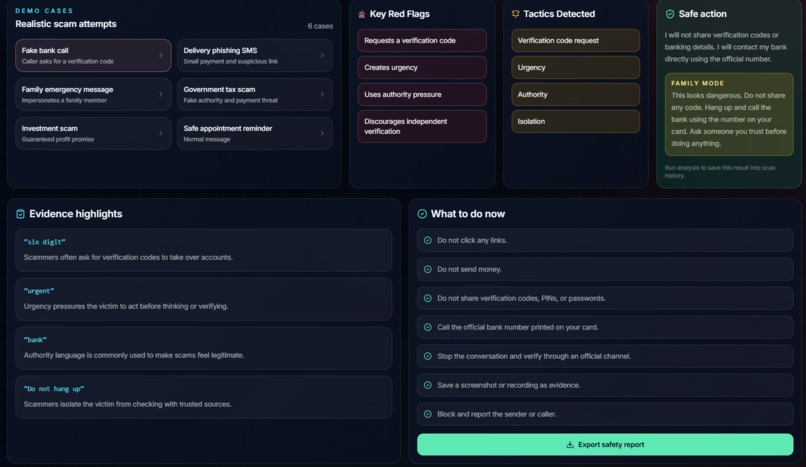Select the Requests a verification code red flag
806x467 pixels.
pyautogui.click(x=422, y=41)
